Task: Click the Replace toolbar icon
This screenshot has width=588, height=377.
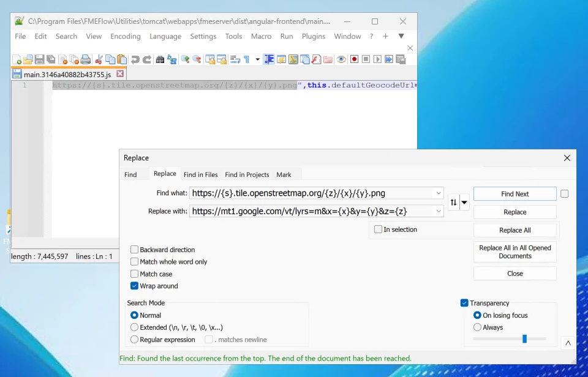Action: [x=171, y=59]
